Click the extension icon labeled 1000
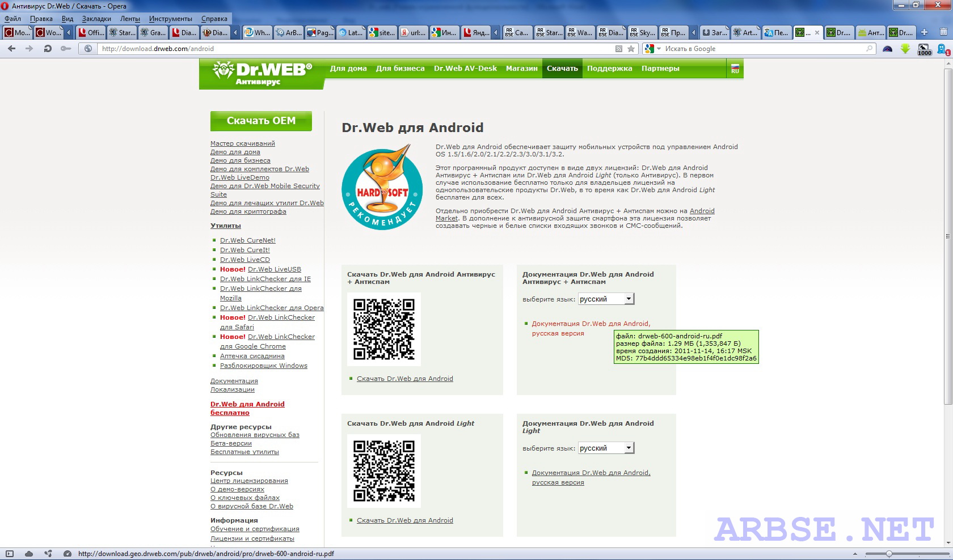 (924, 49)
